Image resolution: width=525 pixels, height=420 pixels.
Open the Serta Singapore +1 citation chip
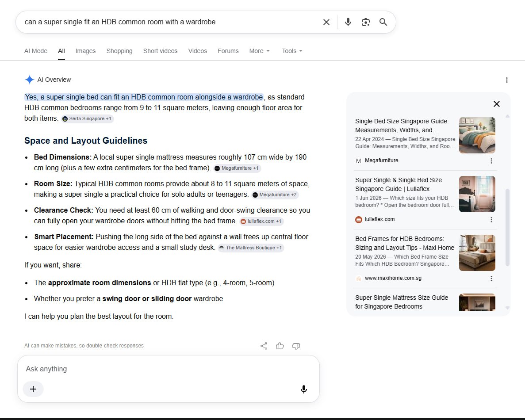88,119
